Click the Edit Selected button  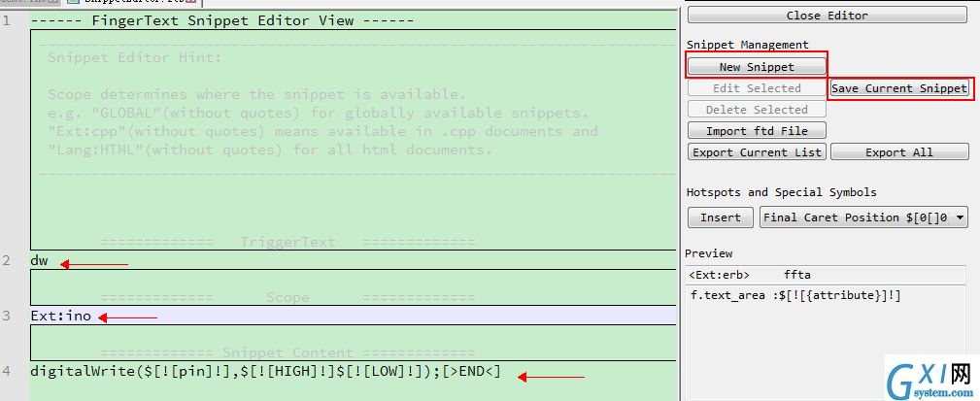pos(757,88)
